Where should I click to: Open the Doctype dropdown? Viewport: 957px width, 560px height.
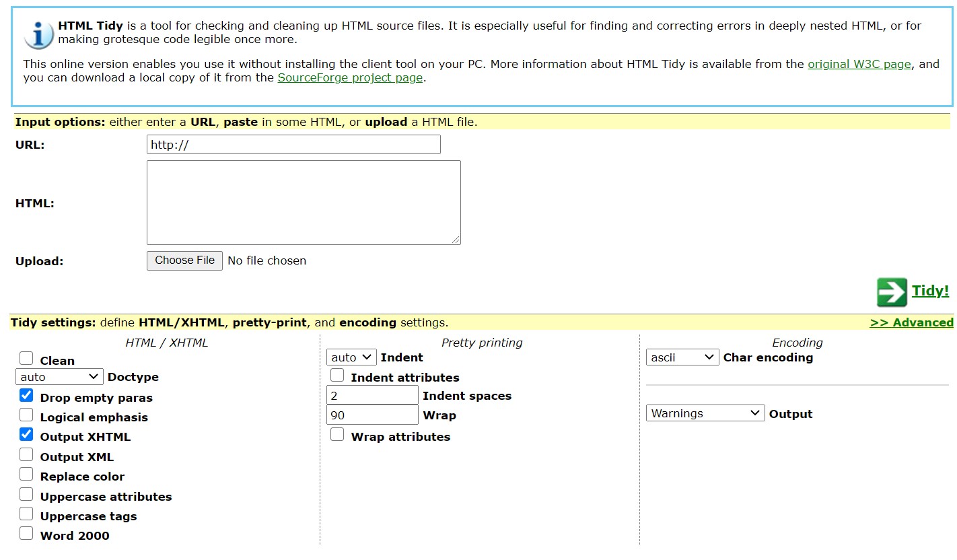(x=59, y=376)
